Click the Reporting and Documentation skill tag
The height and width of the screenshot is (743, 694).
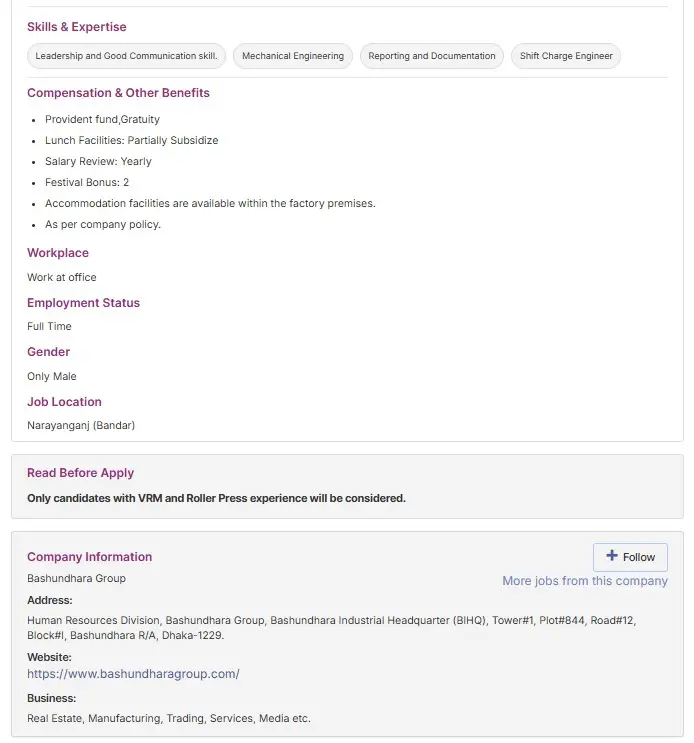[x=431, y=56]
